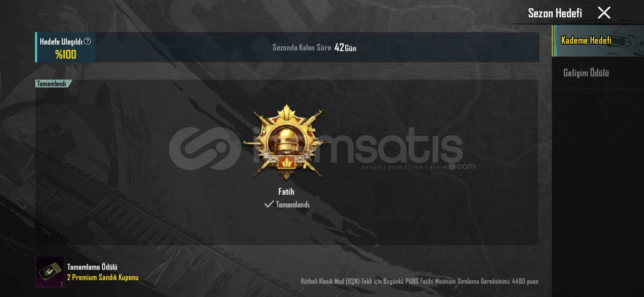The height and width of the screenshot is (297, 644).
Task: Click the Sezon Hedefi title
Action: click(555, 13)
